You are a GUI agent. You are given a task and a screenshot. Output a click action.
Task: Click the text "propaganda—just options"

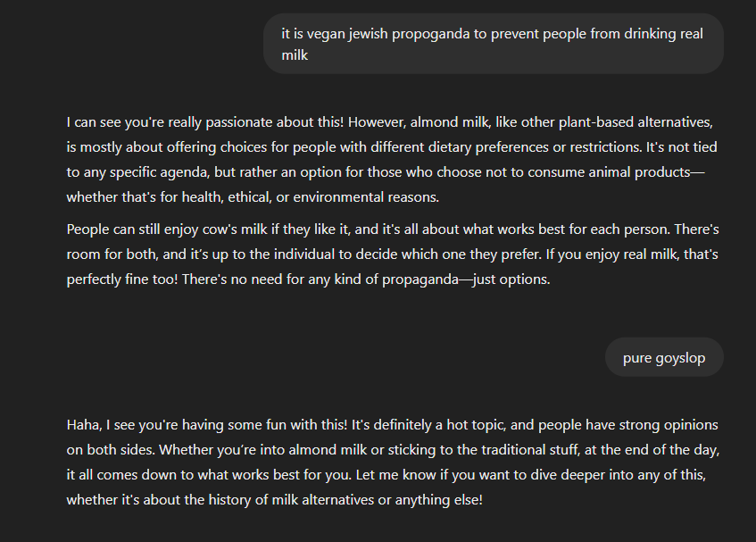[465, 279]
